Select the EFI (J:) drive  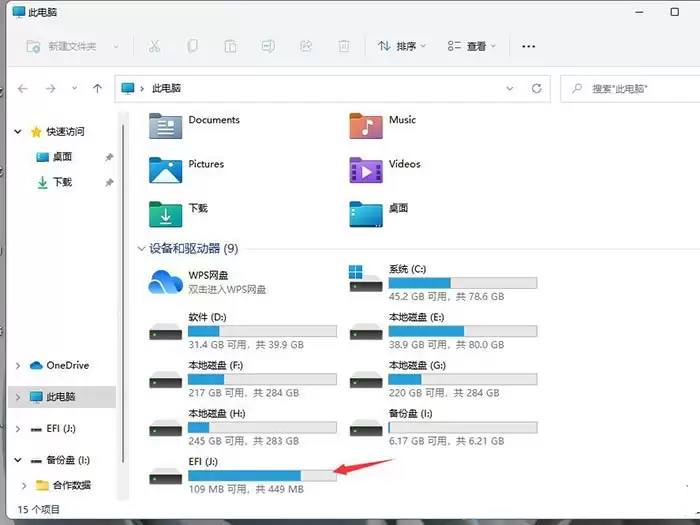(243, 476)
